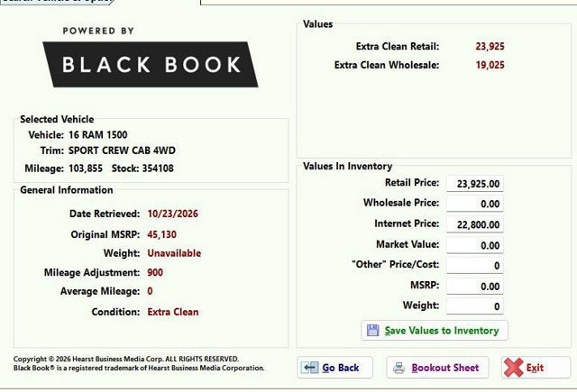Click the Black Book registered trademark line

139,368
